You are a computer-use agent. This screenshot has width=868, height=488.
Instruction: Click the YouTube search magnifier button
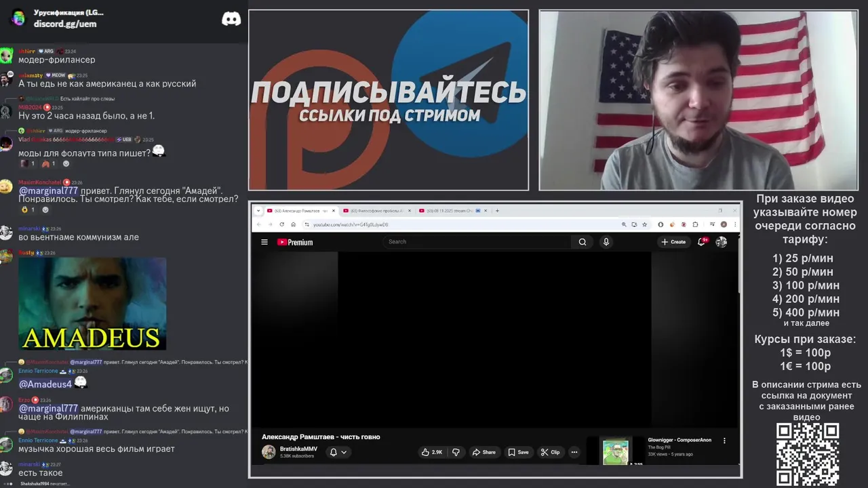pyautogui.click(x=583, y=242)
